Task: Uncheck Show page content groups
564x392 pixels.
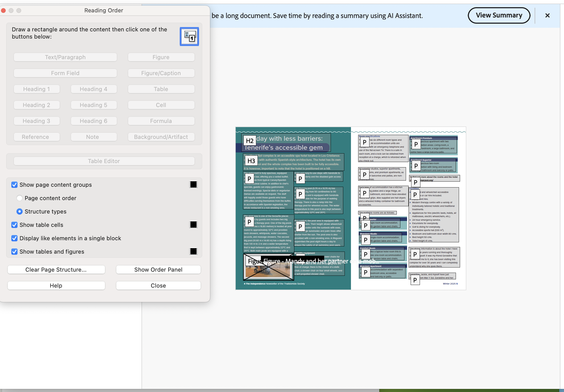Action: tap(15, 185)
